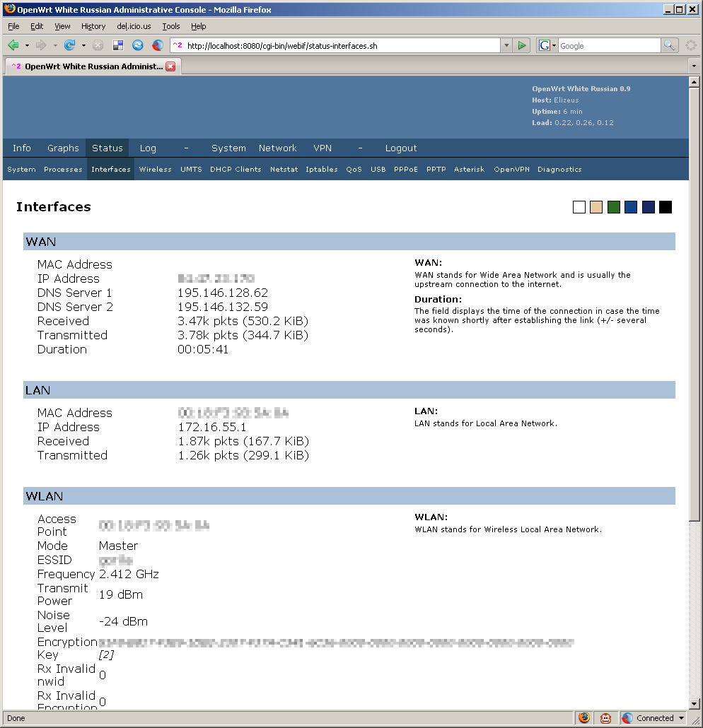The width and height of the screenshot is (703, 728).
Task: Click the Google search engine icon
Action: pyautogui.click(x=544, y=45)
